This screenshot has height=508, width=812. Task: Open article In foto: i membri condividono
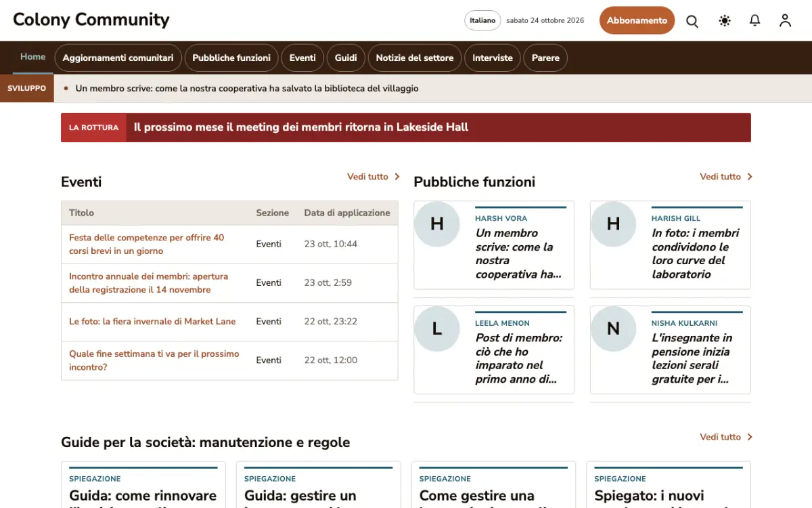(x=696, y=254)
